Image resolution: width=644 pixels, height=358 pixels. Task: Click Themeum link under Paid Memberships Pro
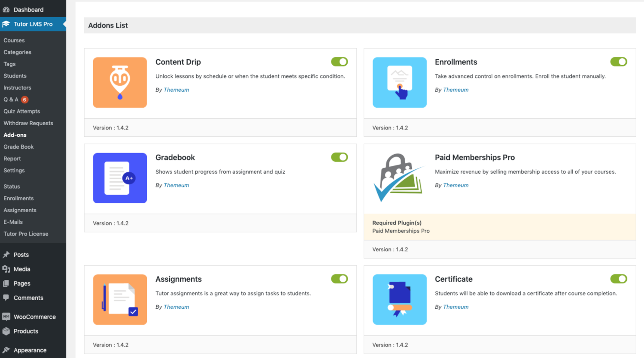point(456,185)
